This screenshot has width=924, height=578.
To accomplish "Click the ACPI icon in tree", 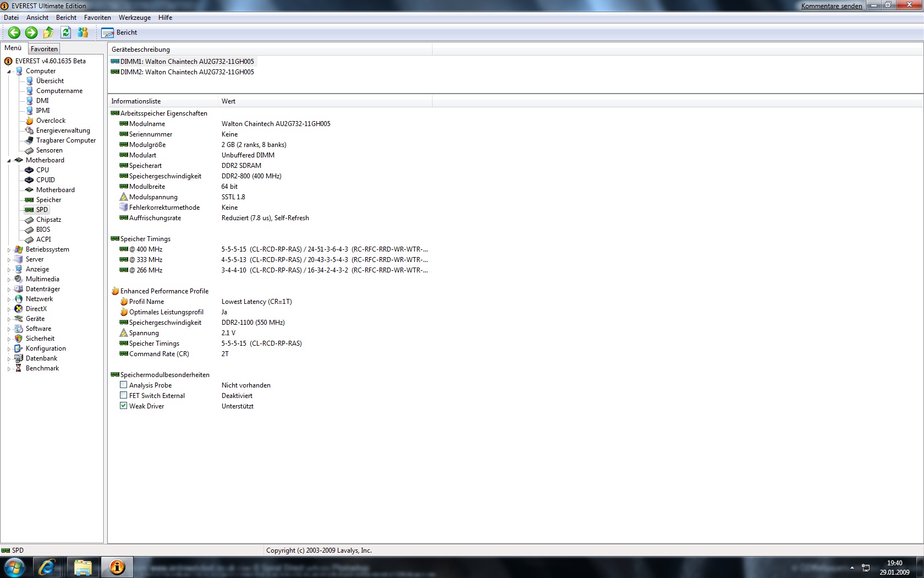I will (30, 239).
